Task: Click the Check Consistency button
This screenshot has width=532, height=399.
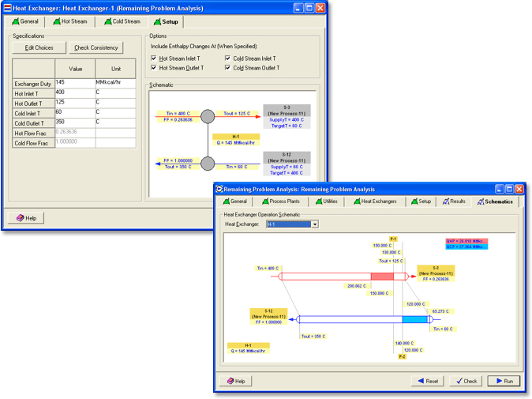Action: pyautogui.click(x=96, y=47)
